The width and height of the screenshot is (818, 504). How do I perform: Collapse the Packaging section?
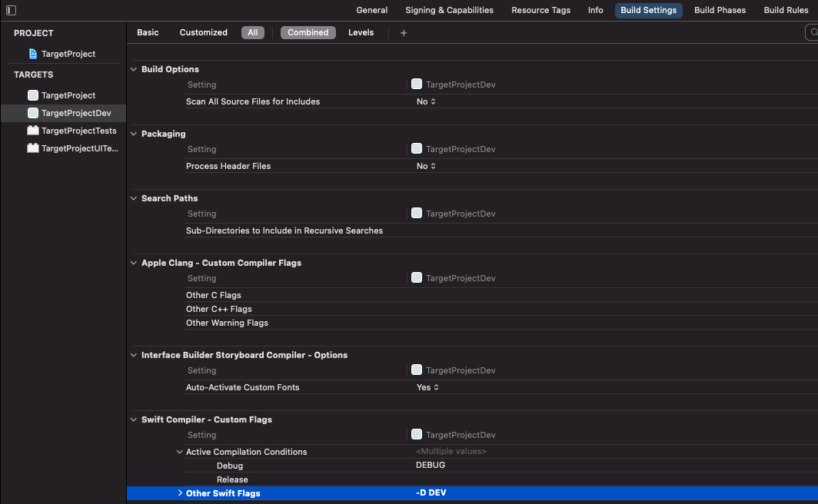(x=134, y=134)
